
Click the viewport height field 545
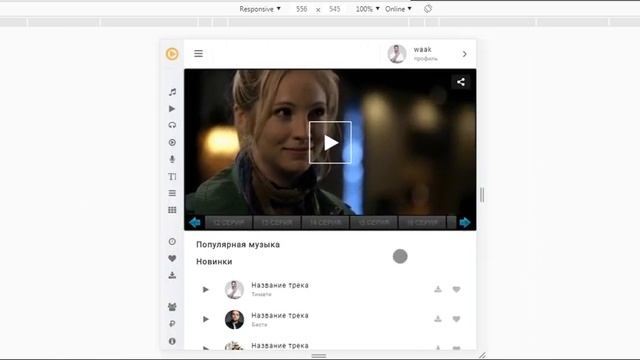[x=334, y=9]
